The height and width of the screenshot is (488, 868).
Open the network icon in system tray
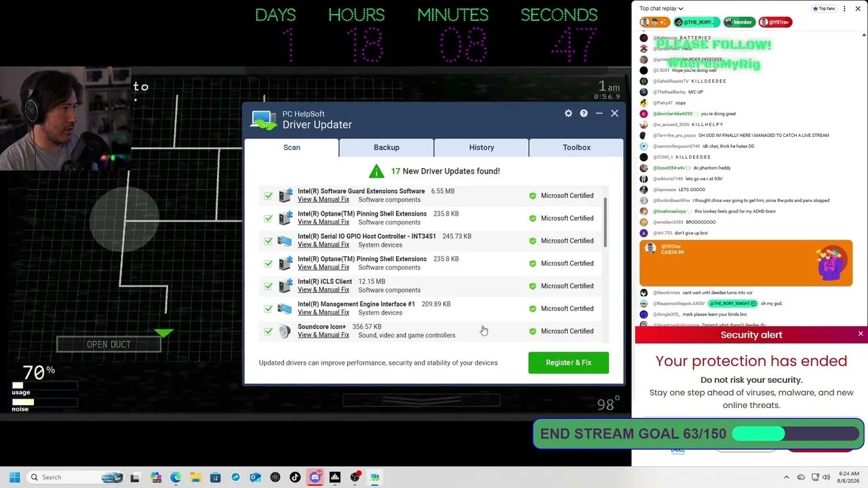click(x=815, y=477)
